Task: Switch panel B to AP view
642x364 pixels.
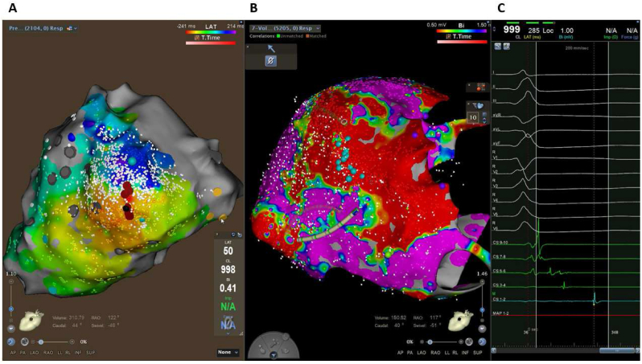Action: (401, 353)
